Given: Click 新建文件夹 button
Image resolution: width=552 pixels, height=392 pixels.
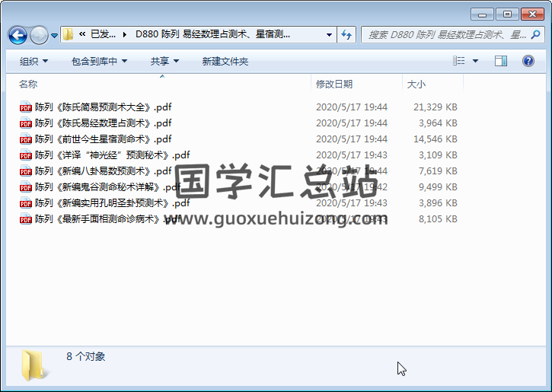Looking at the screenshot, I should pyautogui.click(x=225, y=62).
